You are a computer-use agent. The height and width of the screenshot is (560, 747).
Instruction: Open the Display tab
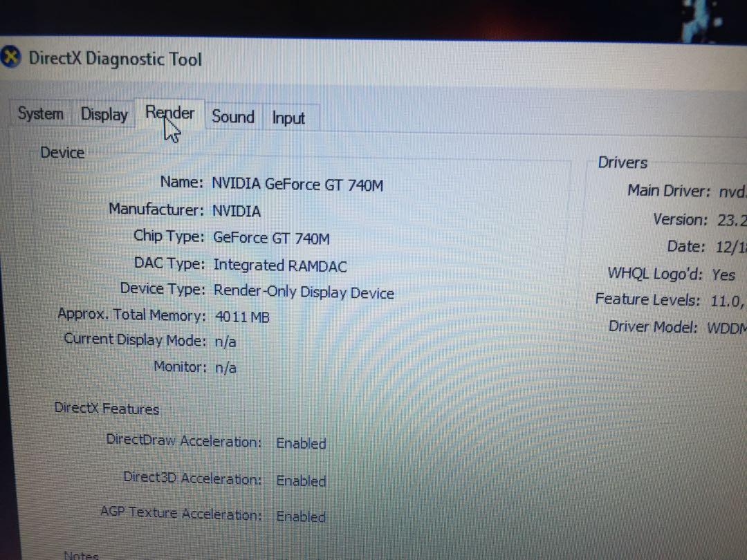(104, 114)
